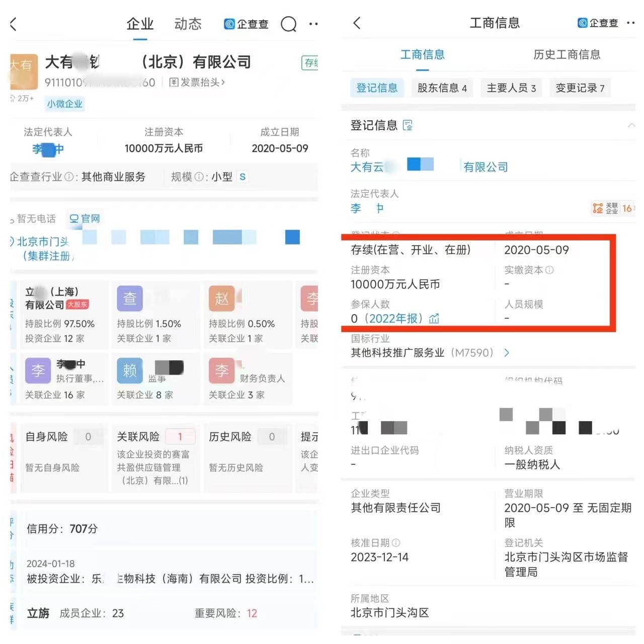644x644 pixels.
Task: Switch to the 企业 tab
Action: [x=140, y=24]
